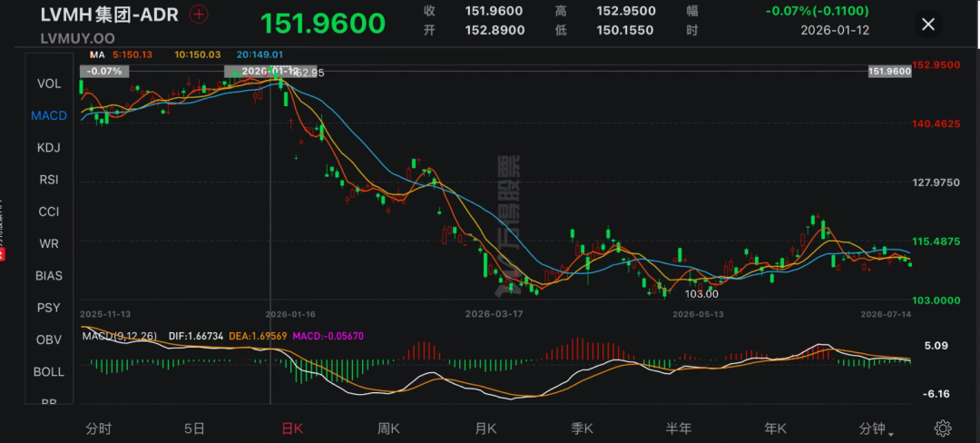This screenshot has width=980, height=443.
Task: Click the 103.00 low price label
Action: [x=701, y=293]
